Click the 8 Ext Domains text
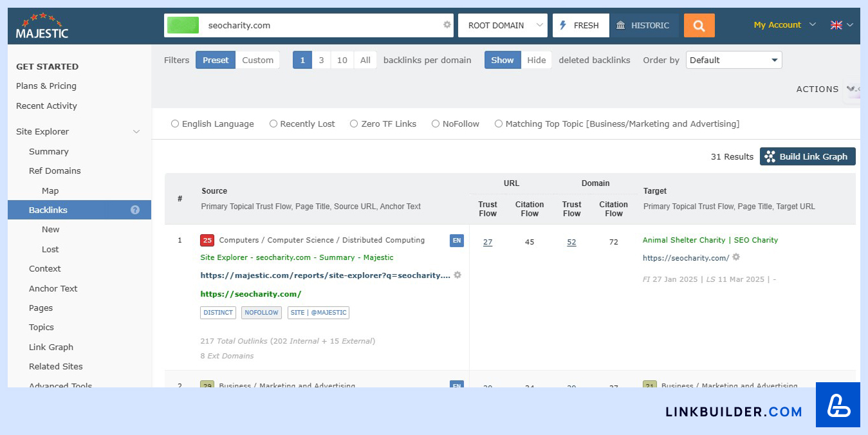Image resolution: width=868 pixels, height=435 pixels. click(x=227, y=356)
